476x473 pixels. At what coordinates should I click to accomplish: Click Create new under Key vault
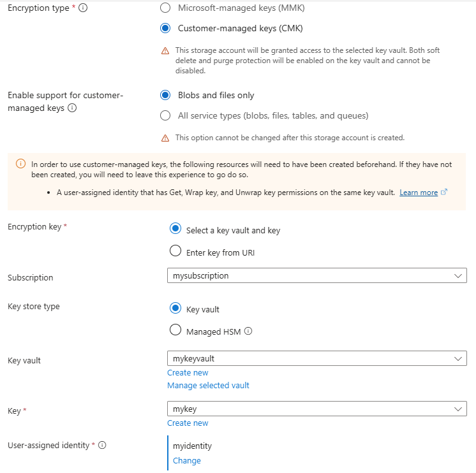coord(188,373)
